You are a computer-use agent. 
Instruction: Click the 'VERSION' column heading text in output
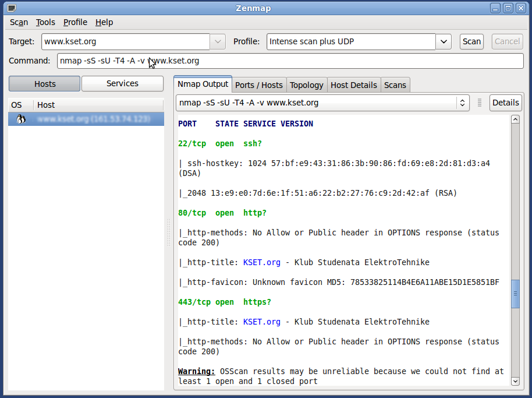[296, 124]
